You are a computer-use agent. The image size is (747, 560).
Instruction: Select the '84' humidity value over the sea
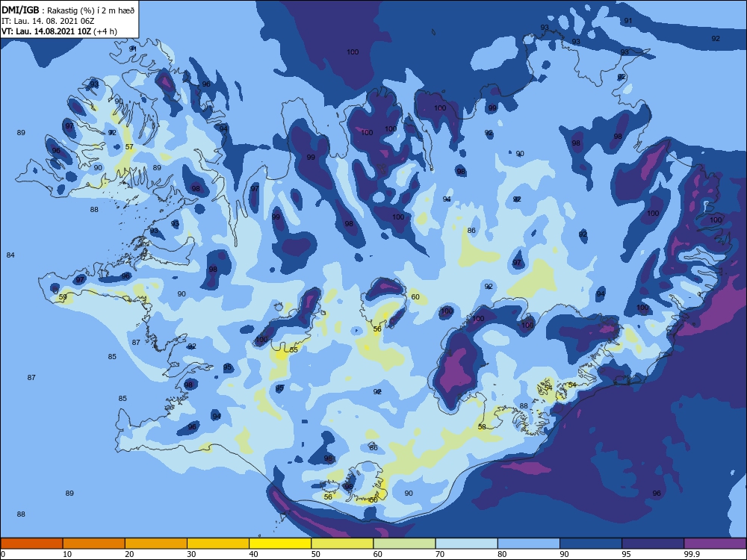[10, 255]
